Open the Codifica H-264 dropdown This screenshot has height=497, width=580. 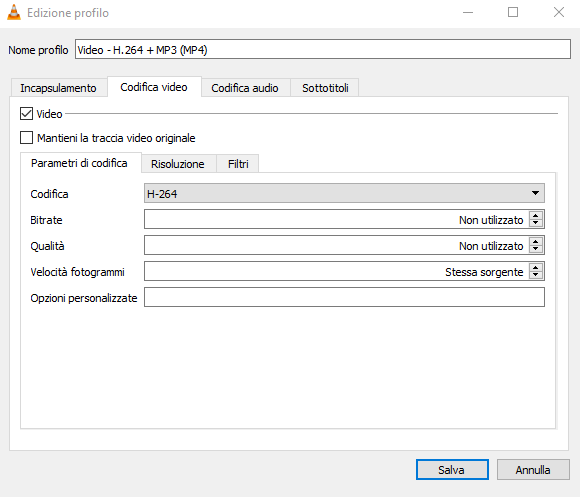[344, 193]
